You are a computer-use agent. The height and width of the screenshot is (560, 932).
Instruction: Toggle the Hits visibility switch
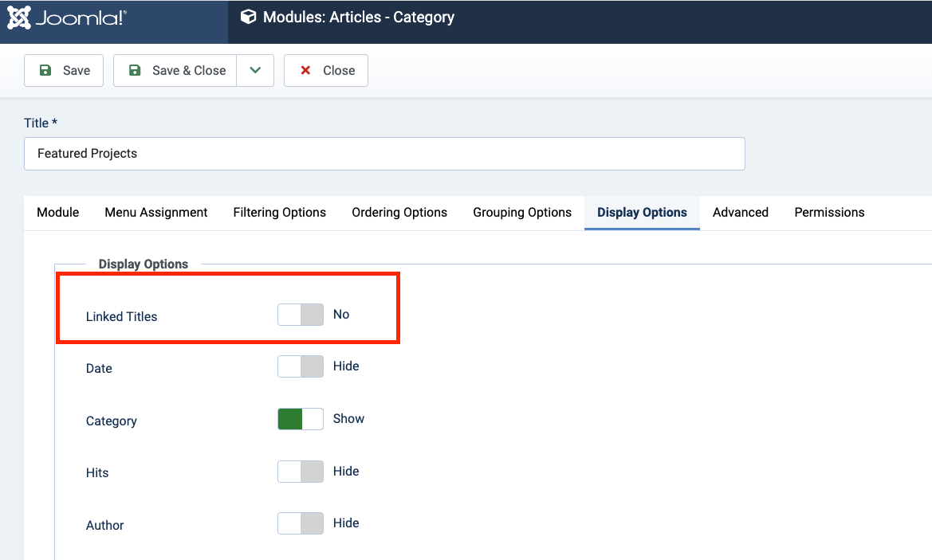(301, 472)
